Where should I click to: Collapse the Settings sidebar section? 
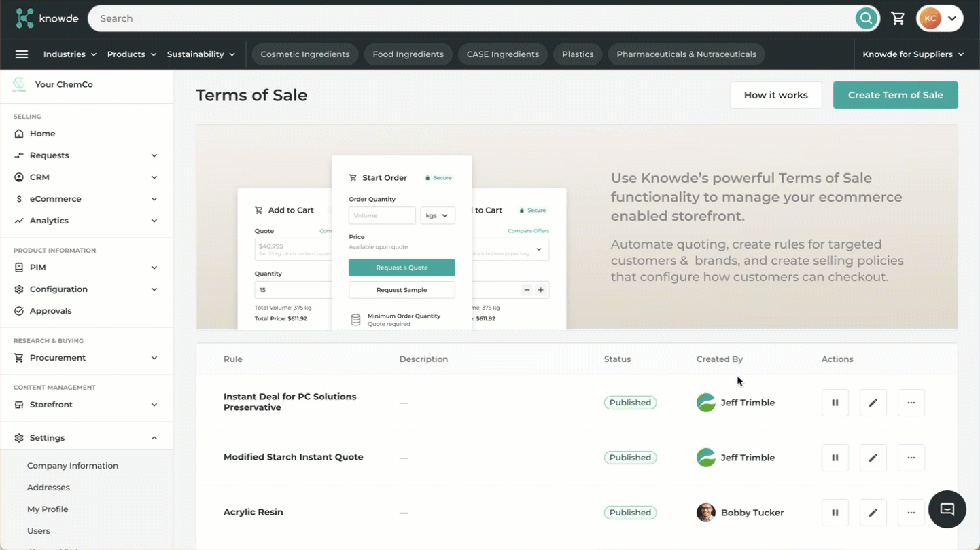154,438
